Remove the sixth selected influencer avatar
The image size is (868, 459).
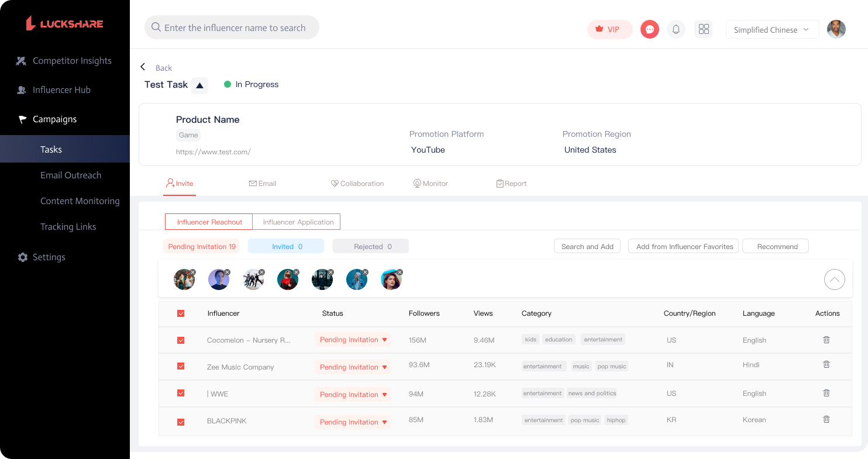pos(366,272)
